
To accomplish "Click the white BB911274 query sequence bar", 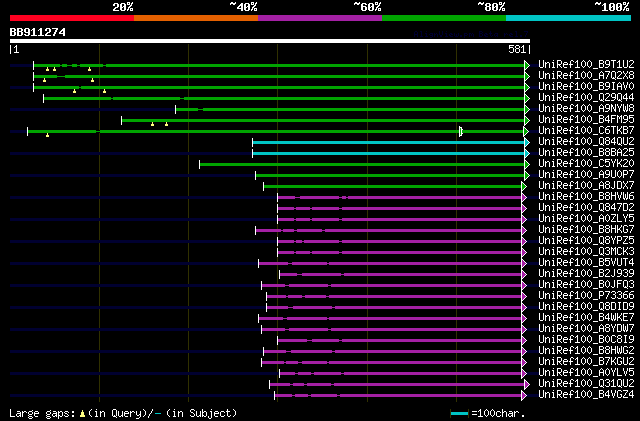I will 270,41.
